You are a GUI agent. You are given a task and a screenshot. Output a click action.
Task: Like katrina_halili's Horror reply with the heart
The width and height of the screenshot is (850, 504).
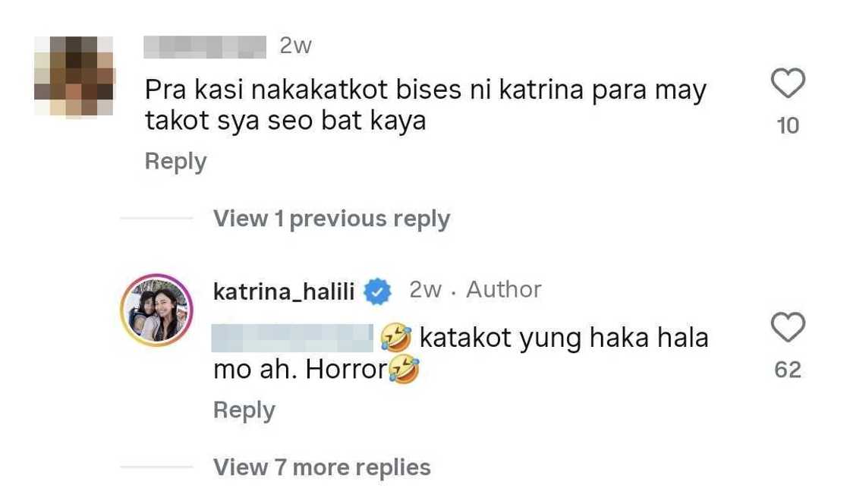pos(788,327)
